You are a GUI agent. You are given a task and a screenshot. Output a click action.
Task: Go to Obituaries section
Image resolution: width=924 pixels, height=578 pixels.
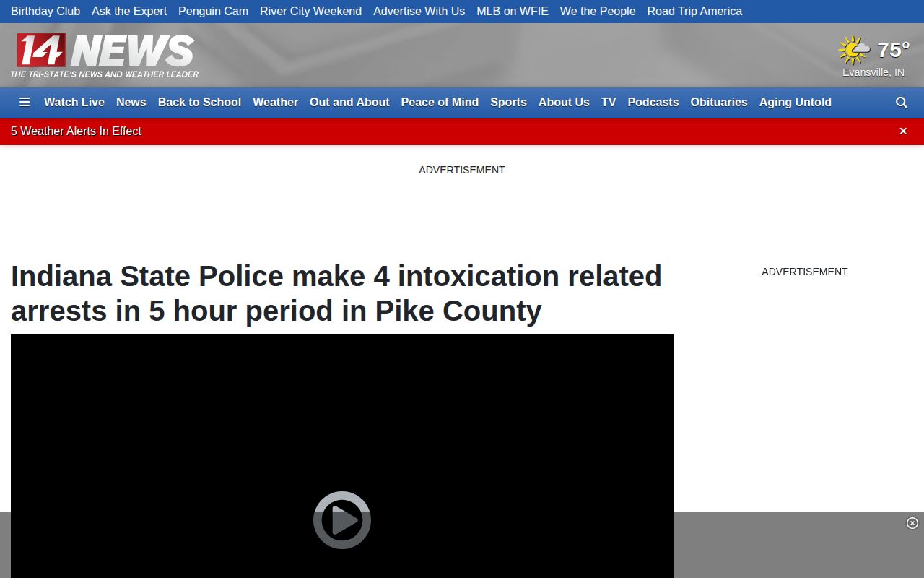(719, 103)
